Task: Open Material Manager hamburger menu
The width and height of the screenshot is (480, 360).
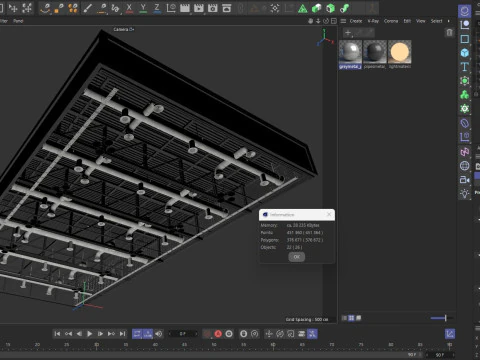Action: coord(343,21)
